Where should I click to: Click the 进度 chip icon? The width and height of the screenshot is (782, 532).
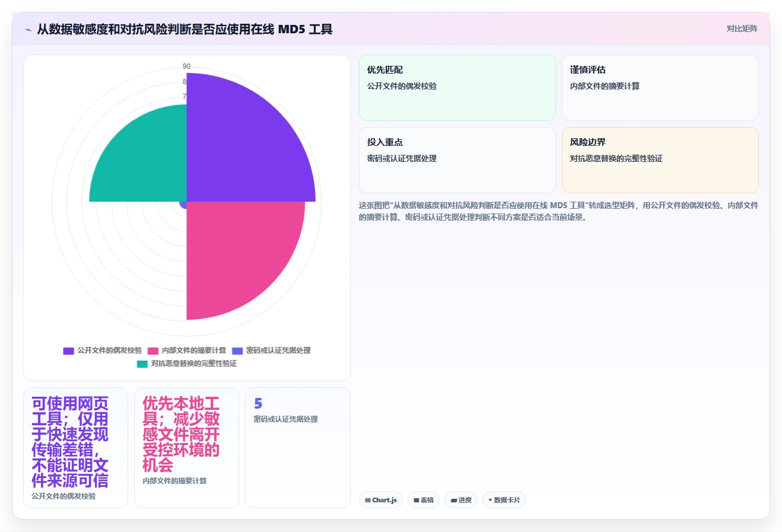(453, 501)
